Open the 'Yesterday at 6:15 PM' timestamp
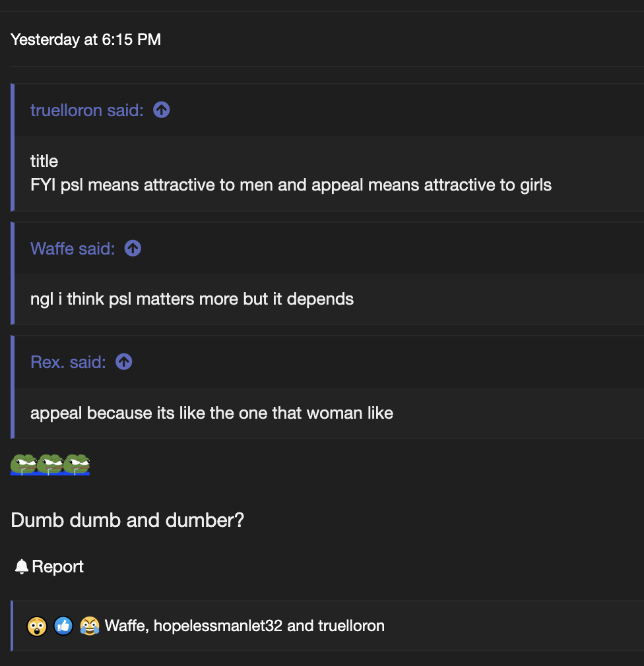644x666 pixels. pyautogui.click(x=86, y=40)
